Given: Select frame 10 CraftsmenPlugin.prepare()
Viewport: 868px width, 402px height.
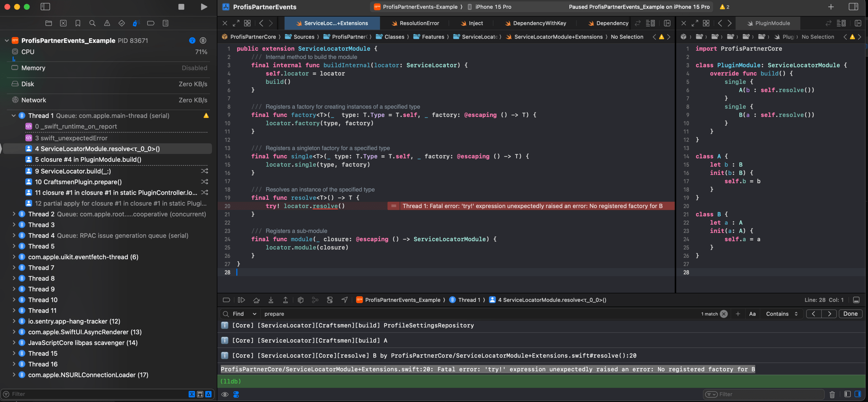Looking at the screenshot, I should point(78,182).
